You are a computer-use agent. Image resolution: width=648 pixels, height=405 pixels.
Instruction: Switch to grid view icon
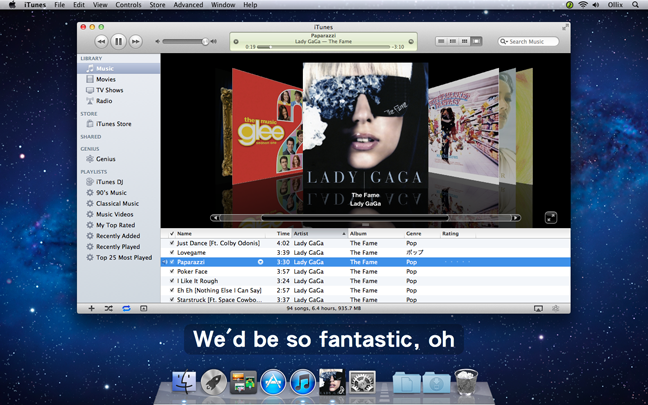click(465, 41)
